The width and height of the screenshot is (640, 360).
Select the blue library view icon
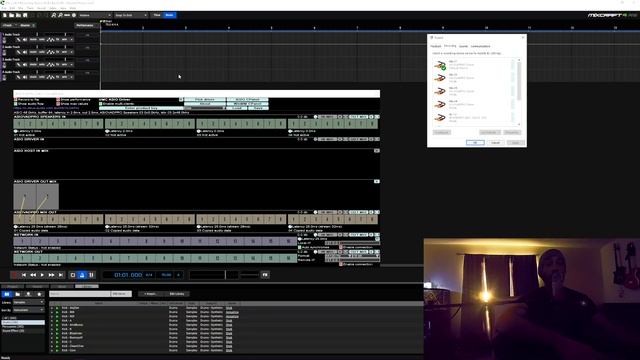point(7,294)
